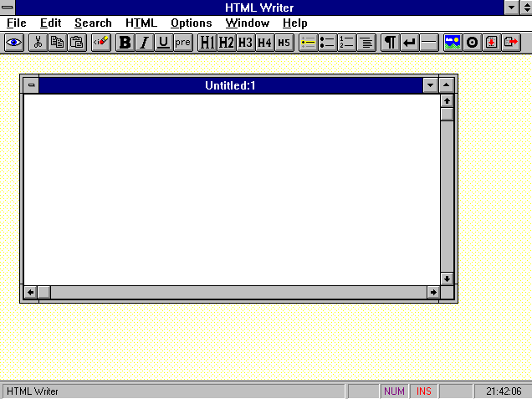Click the Untitled:1 title bar
The width and height of the screenshot is (532, 399).
231,85
